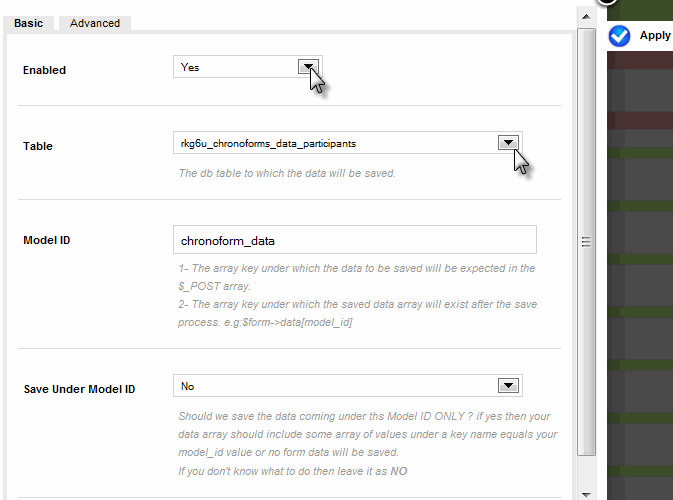
Task: Click the db table help description text
Action: [x=287, y=173]
